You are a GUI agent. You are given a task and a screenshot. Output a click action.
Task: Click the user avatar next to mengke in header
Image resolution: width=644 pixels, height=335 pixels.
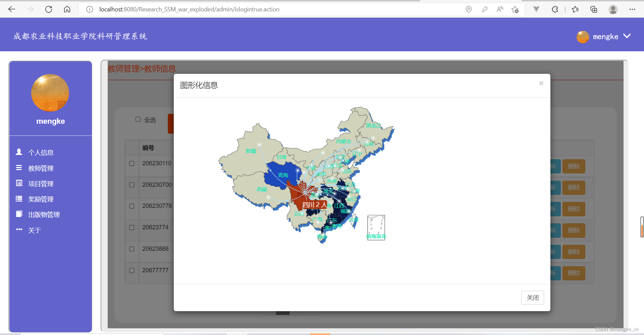583,37
